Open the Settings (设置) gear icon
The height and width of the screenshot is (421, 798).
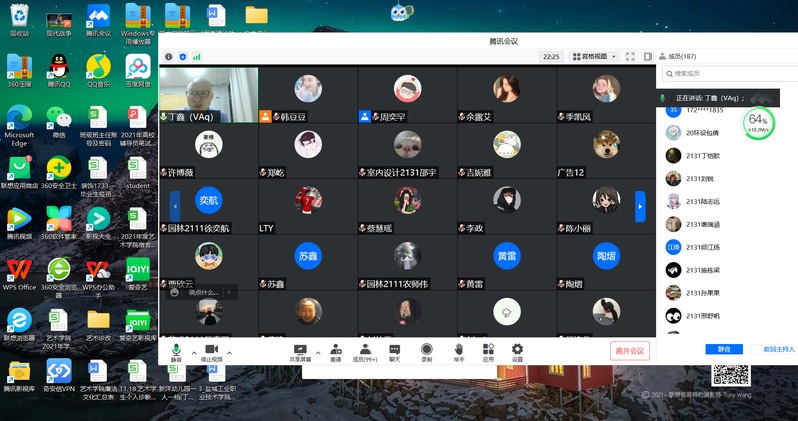517,351
